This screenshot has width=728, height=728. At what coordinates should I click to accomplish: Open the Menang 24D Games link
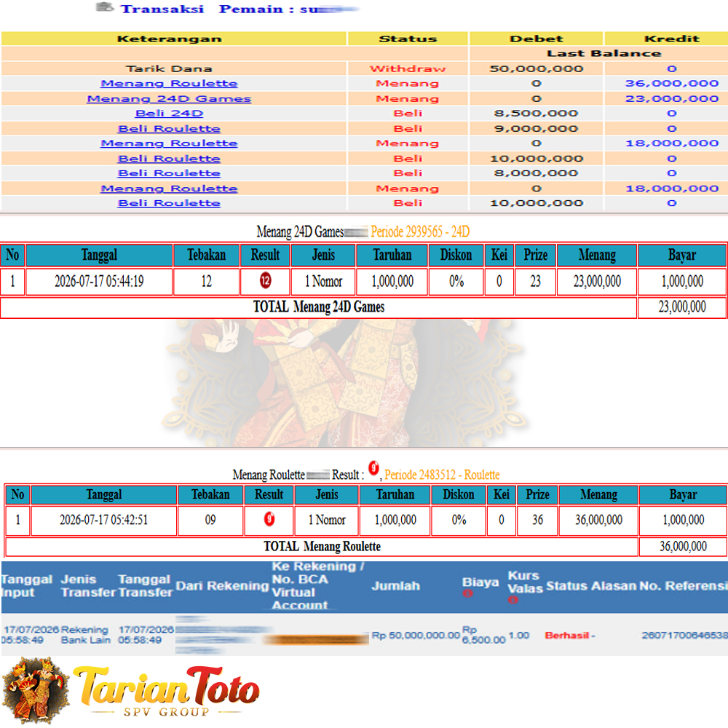point(169,99)
